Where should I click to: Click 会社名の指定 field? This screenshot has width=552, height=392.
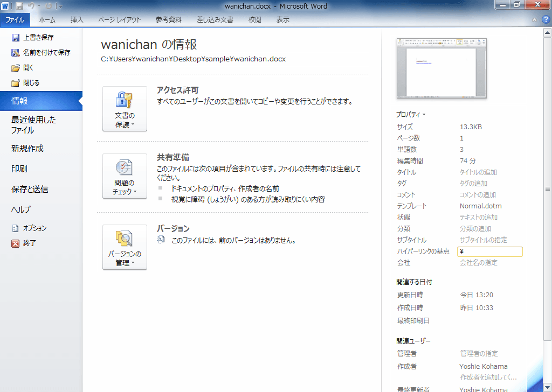click(479, 263)
